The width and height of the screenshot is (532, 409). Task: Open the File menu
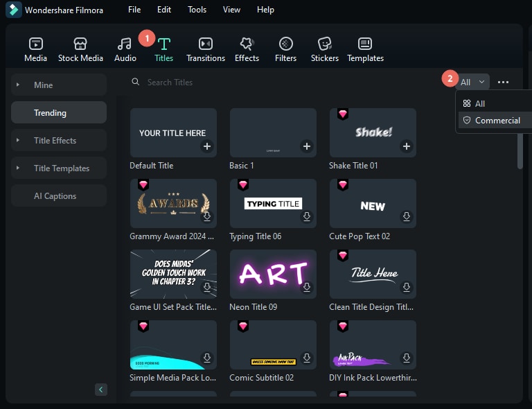(134, 10)
